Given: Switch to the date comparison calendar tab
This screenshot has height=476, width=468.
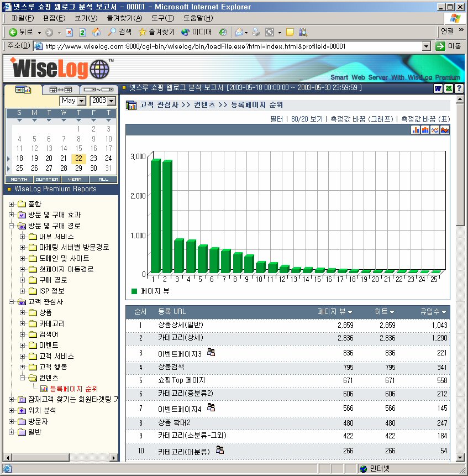Looking at the screenshot, I should coord(61,90).
